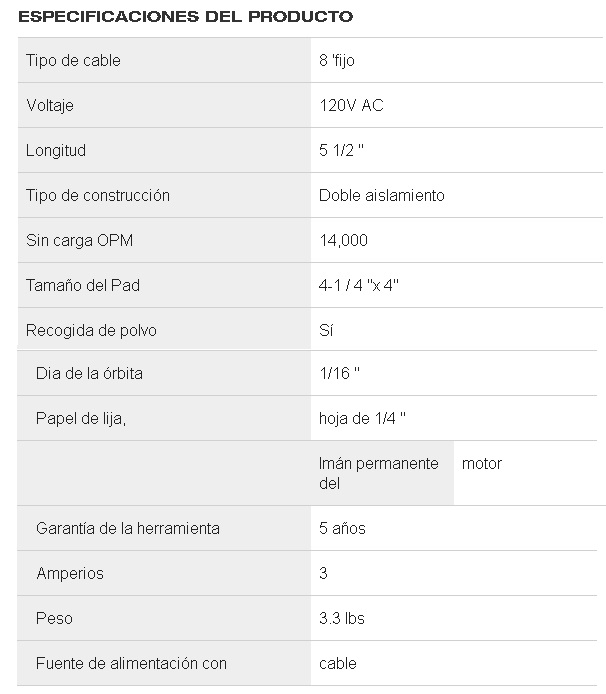This screenshot has width=606, height=694.
Task: Click the 'hoja de 1/4' value
Action: click(x=362, y=419)
